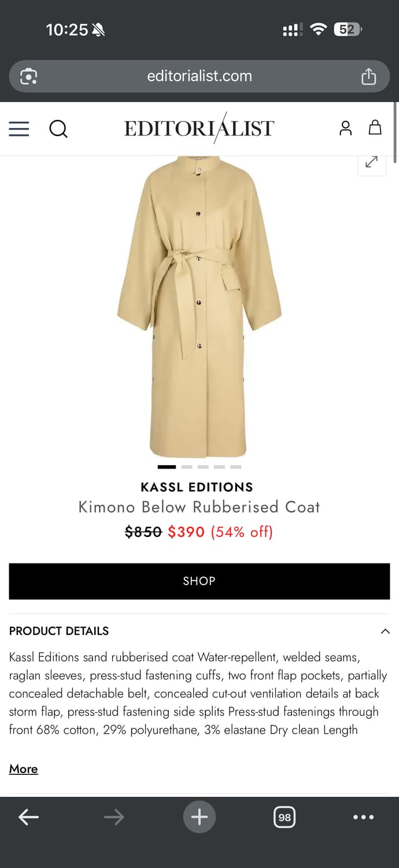Show the 98 open tabs switcher
Screen dimensions: 399x868
(x=285, y=817)
